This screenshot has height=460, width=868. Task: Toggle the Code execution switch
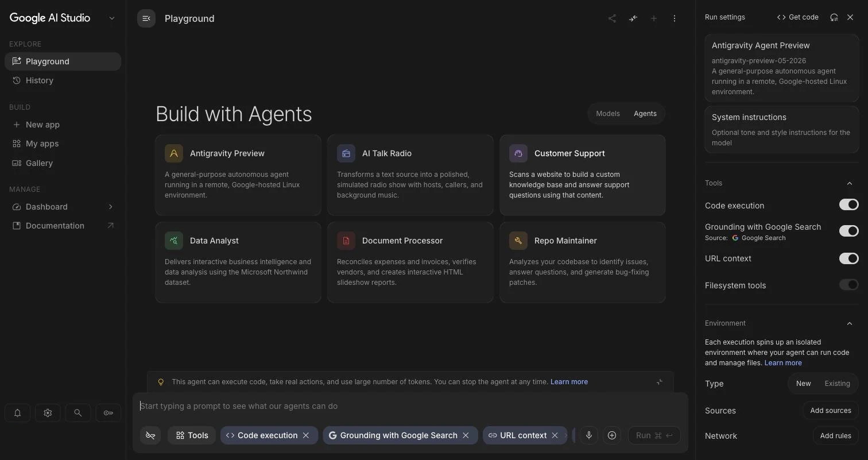pos(848,204)
